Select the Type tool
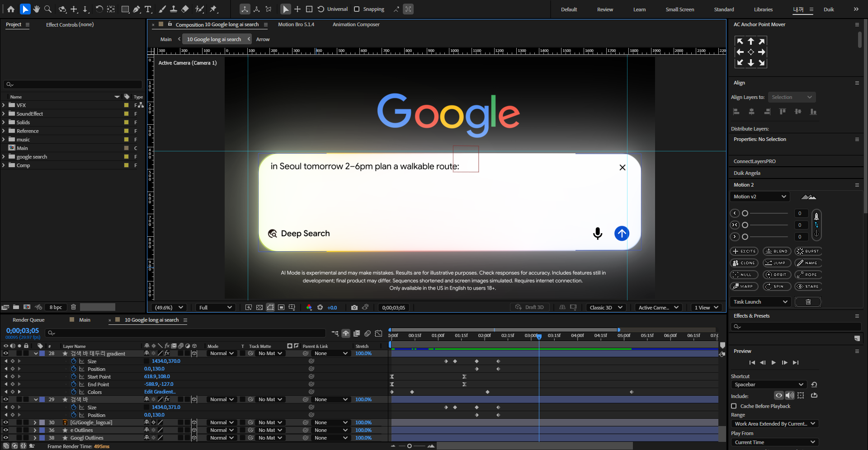 click(x=148, y=9)
